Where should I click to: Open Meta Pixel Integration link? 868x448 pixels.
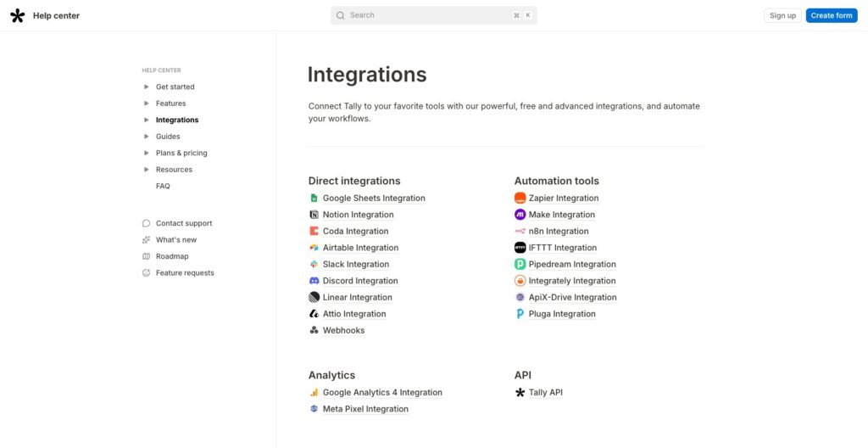click(x=365, y=409)
